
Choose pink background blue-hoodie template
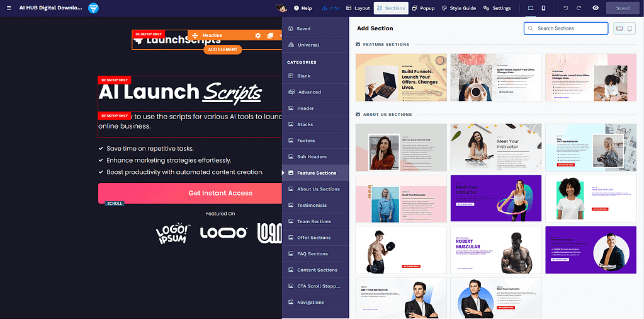[x=401, y=199]
